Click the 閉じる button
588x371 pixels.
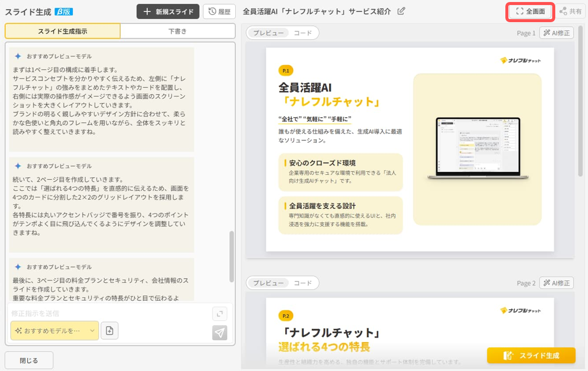click(x=29, y=360)
